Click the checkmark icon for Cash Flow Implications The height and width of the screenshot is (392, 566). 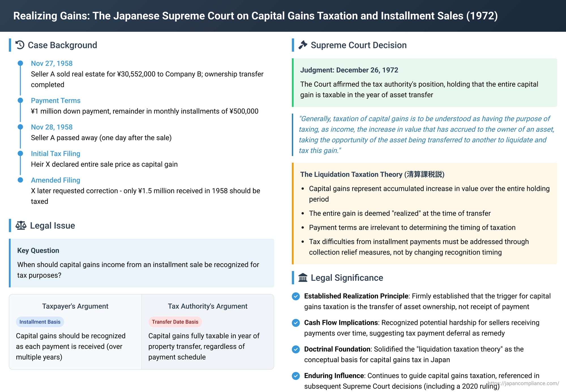(296, 323)
